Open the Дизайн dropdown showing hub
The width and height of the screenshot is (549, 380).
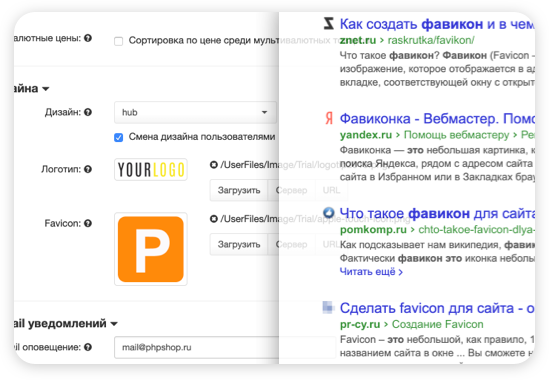[x=195, y=112]
